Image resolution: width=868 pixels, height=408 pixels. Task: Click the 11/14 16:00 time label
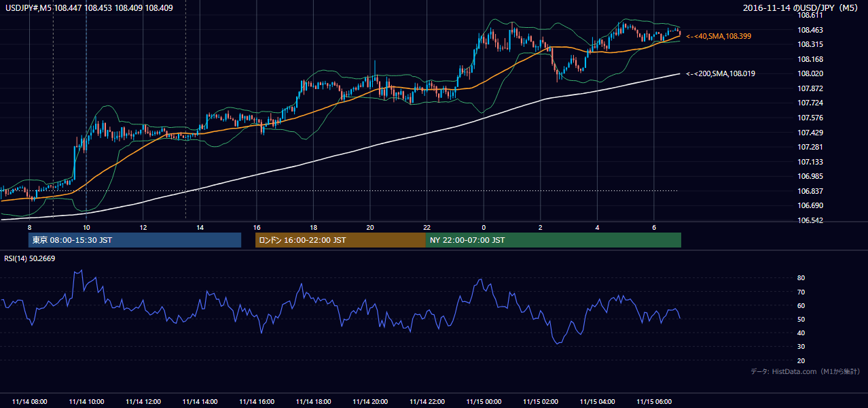click(257, 402)
